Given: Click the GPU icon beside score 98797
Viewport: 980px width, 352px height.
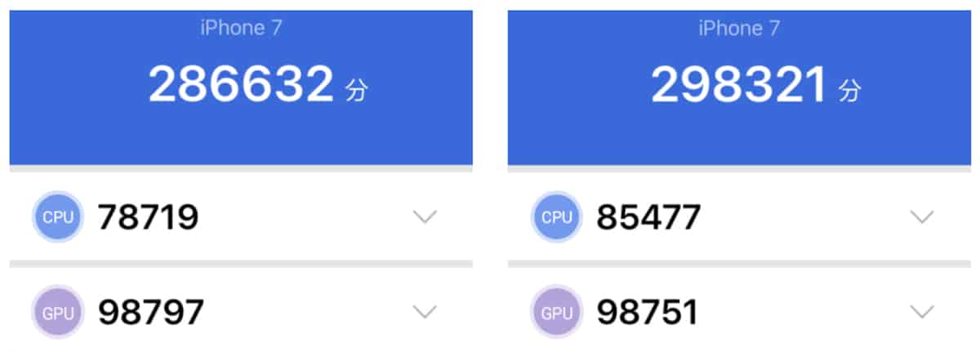Looking at the screenshot, I should (57, 312).
